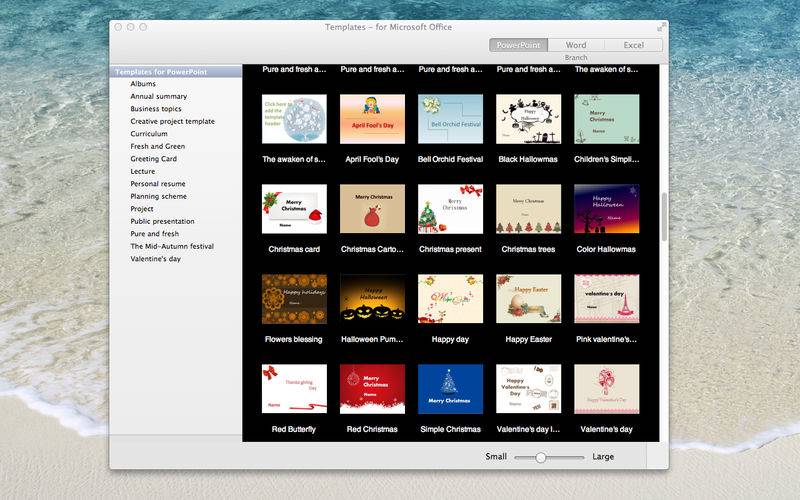Select the Red Butterfly template thumbnail

click(x=294, y=389)
